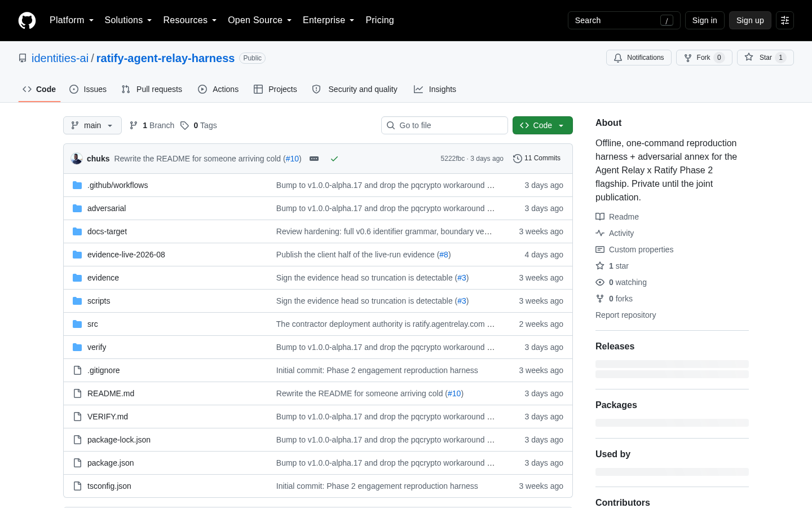This screenshot has height=508, width=812.
Task: View 11 Commits history
Action: (x=537, y=159)
